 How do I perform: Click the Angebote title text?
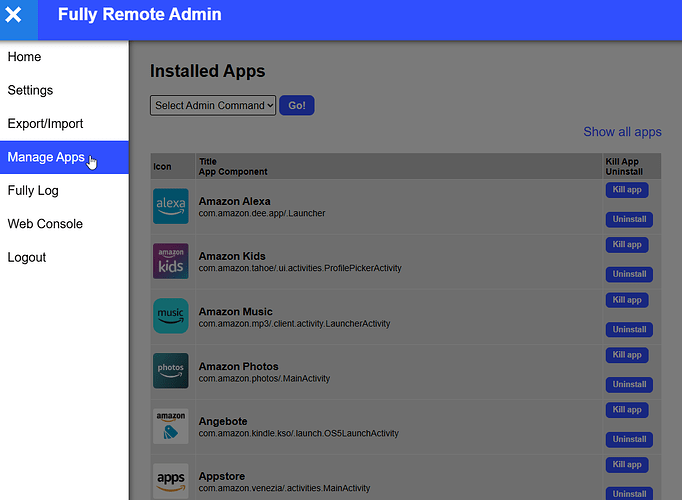[223, 421]
